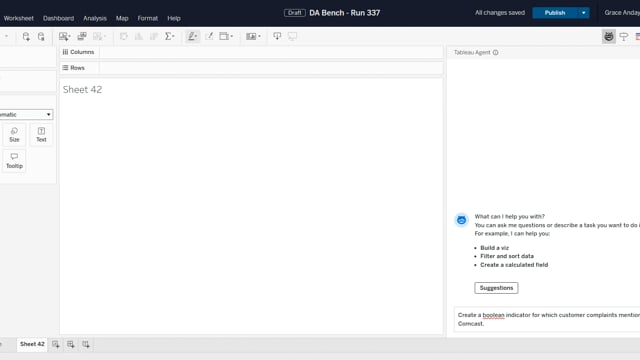Viewport: 640px width, 360px height.
Task: Expand the new worksheet toolbar dropdown arrow
Action: click(69, 36)
